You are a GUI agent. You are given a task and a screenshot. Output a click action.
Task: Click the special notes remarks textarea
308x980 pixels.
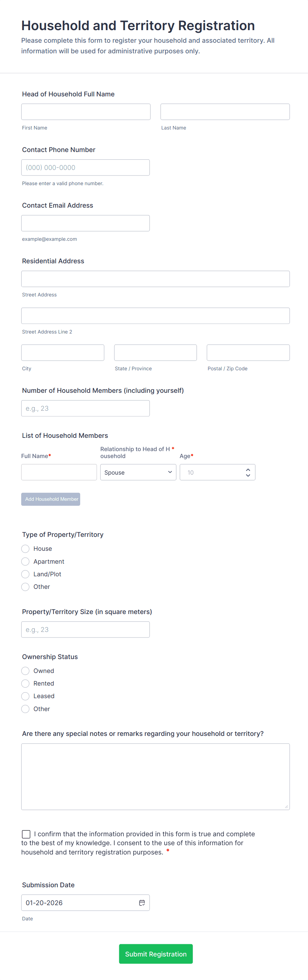point(155,776)
